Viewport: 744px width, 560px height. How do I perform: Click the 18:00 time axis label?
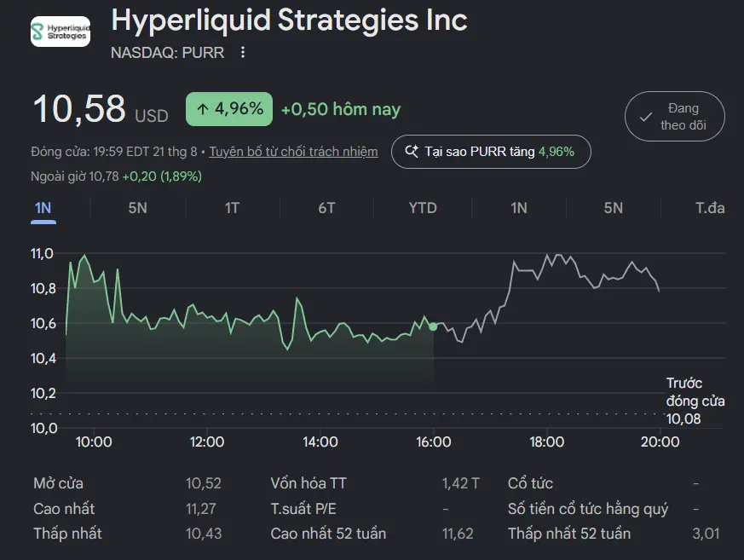pos(546,442)
